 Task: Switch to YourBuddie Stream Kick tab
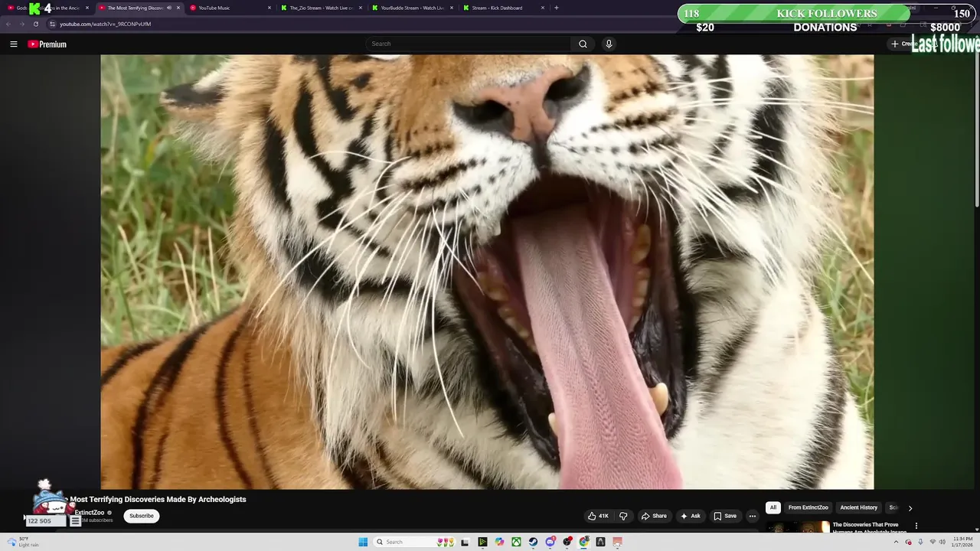pyautogui.click(x=412, y=8)
